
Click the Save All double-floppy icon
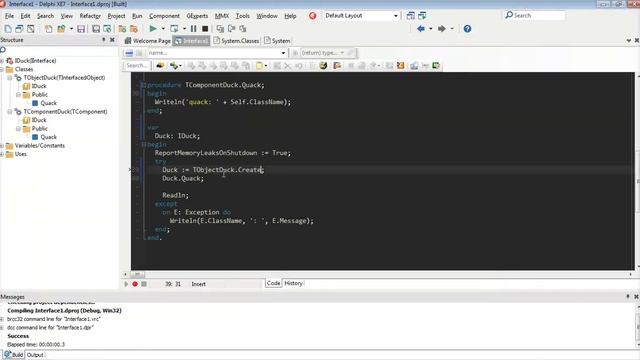point(96,29)
